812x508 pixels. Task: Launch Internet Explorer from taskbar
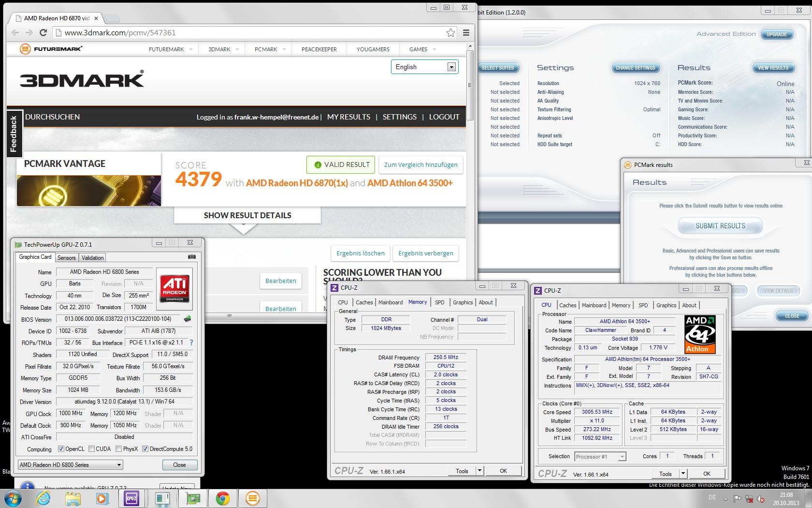43,498
